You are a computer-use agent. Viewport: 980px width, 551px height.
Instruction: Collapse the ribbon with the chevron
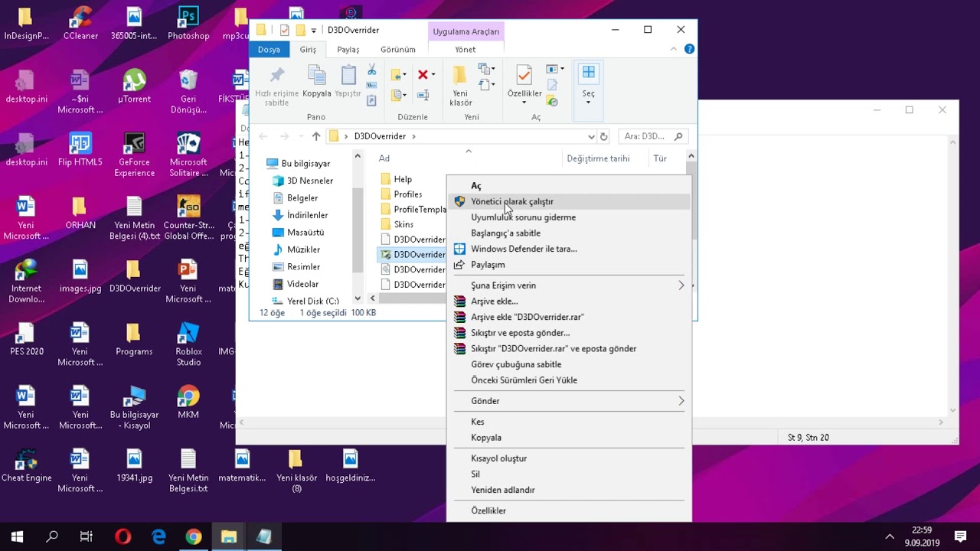point(674,49)
